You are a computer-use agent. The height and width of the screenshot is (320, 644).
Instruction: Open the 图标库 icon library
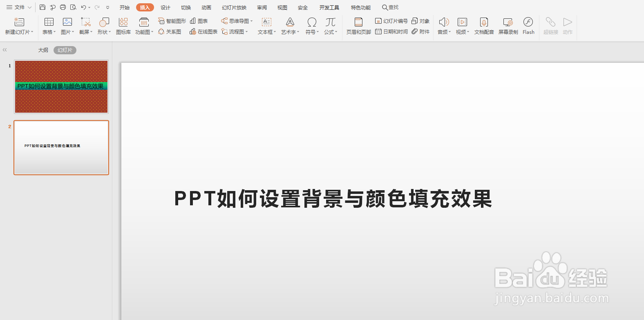click(x=123, y=26)
